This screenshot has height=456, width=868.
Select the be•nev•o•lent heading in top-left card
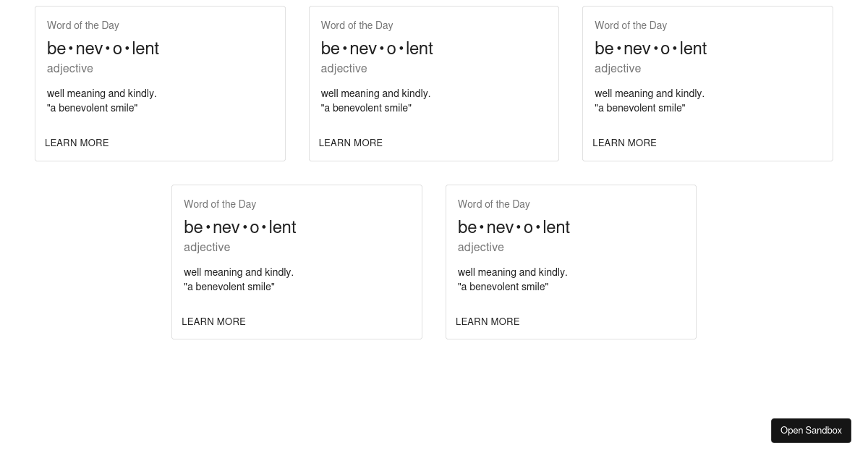click(x=103, y=48)
